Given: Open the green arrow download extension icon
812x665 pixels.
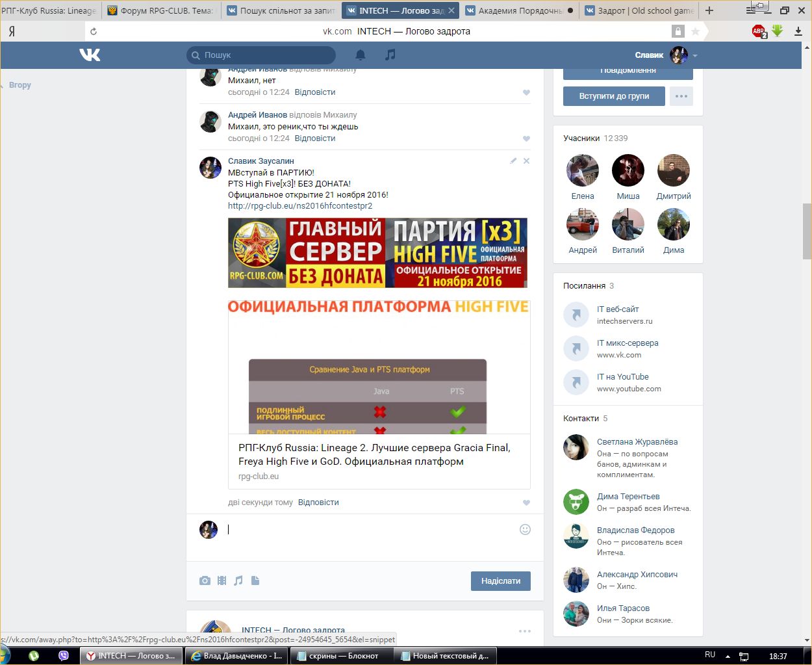Looking at the screenshot, I should coord(778,31).
